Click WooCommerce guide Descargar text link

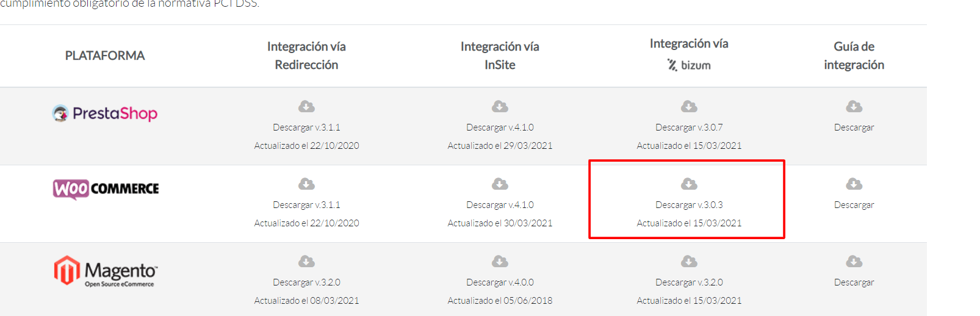click(854, 205)
